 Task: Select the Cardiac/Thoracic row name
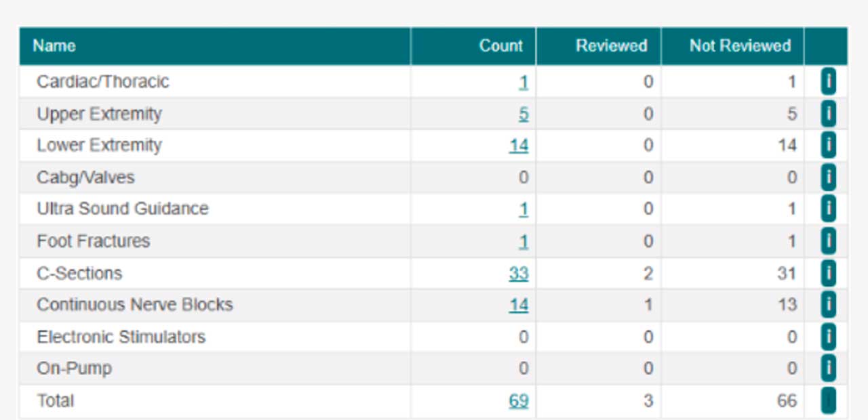103,82
